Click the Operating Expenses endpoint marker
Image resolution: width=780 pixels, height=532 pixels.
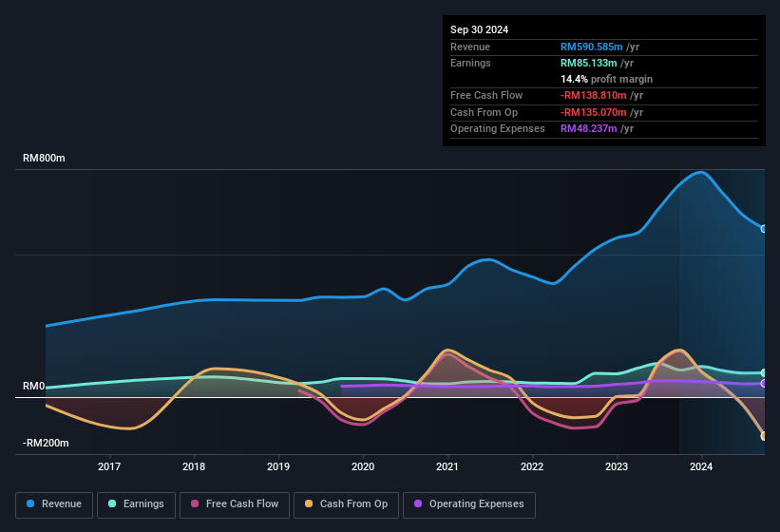764,384
